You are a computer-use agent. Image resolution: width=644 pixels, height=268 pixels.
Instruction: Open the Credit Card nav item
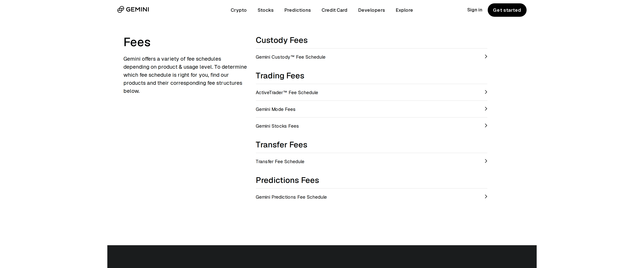coord(334,10)
